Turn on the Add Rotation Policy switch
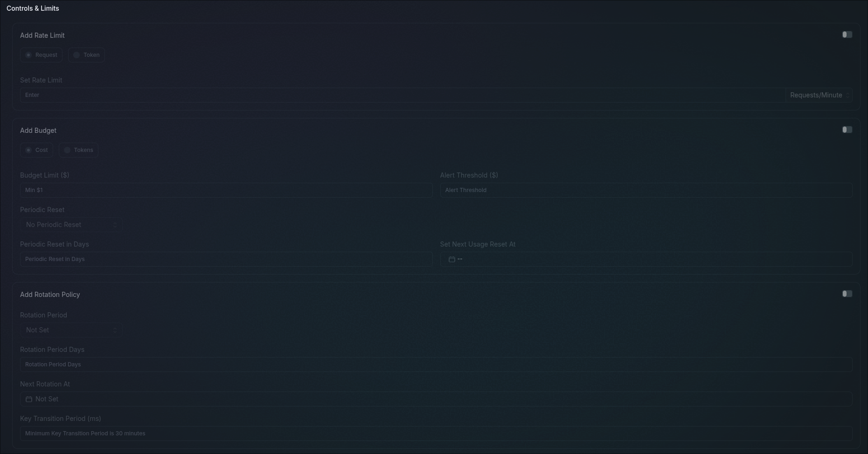868x454 pixels. tap(847, 294)
